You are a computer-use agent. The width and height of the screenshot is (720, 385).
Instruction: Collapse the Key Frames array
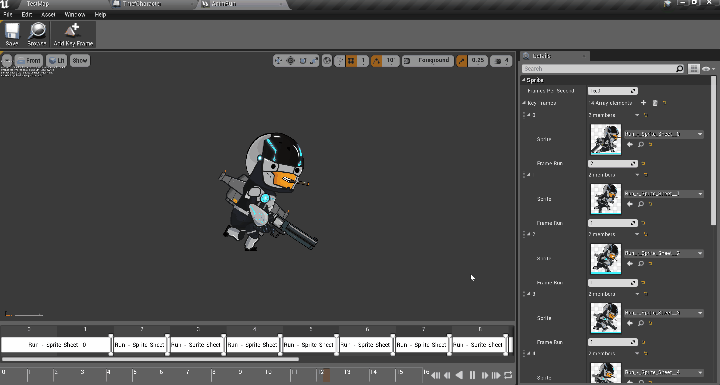coord(524,103)
